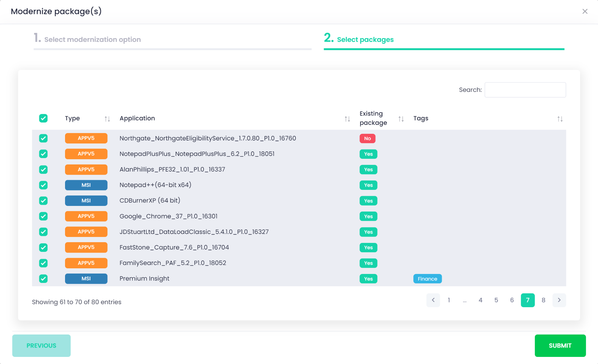Close the Modernize package(s) dialog
Screen dimensions: 598x364
pos(585,12)
